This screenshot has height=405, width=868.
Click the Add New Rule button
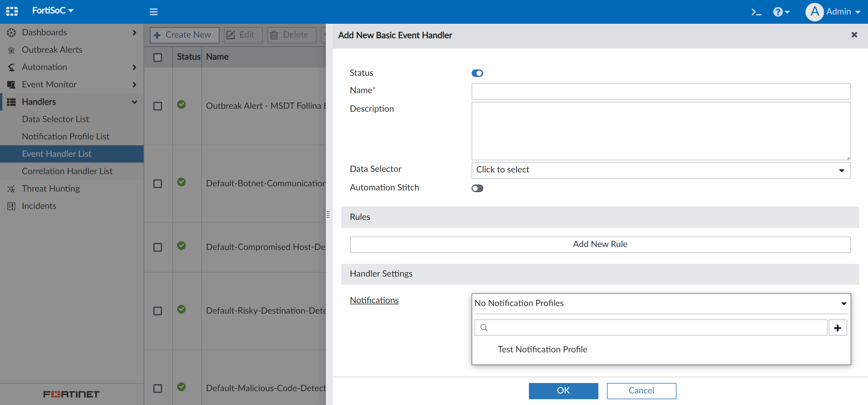(600, 244)
